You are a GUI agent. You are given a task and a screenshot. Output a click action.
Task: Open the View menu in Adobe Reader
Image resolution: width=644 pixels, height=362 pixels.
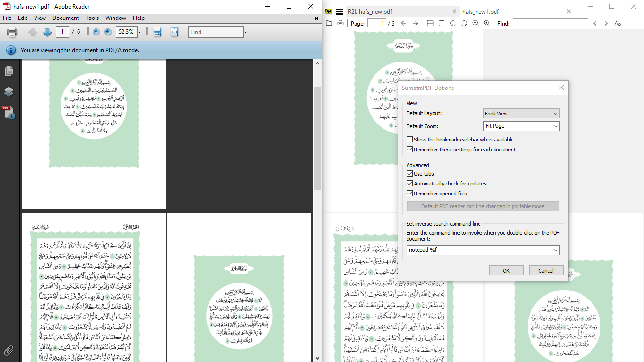tap(40, 18)
